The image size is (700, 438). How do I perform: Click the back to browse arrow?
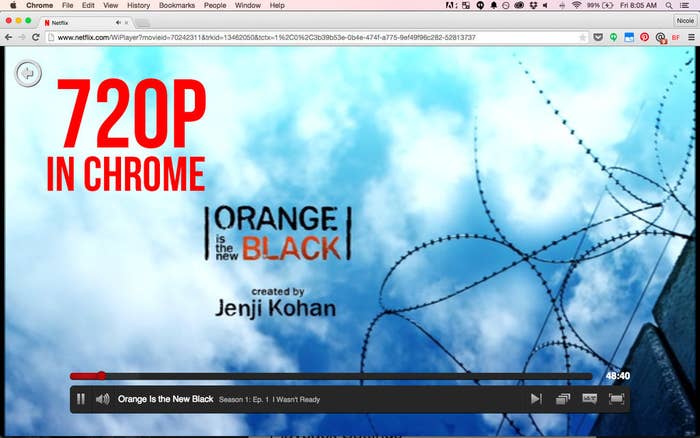28,73
